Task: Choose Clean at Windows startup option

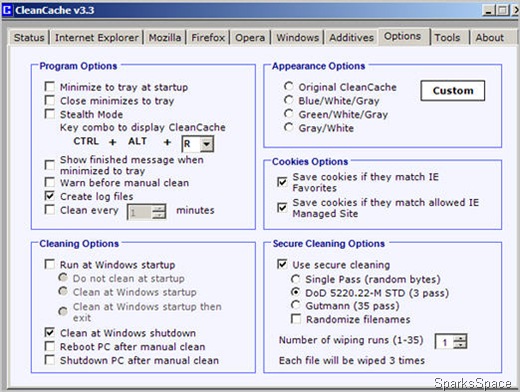Action: [63, 291]
